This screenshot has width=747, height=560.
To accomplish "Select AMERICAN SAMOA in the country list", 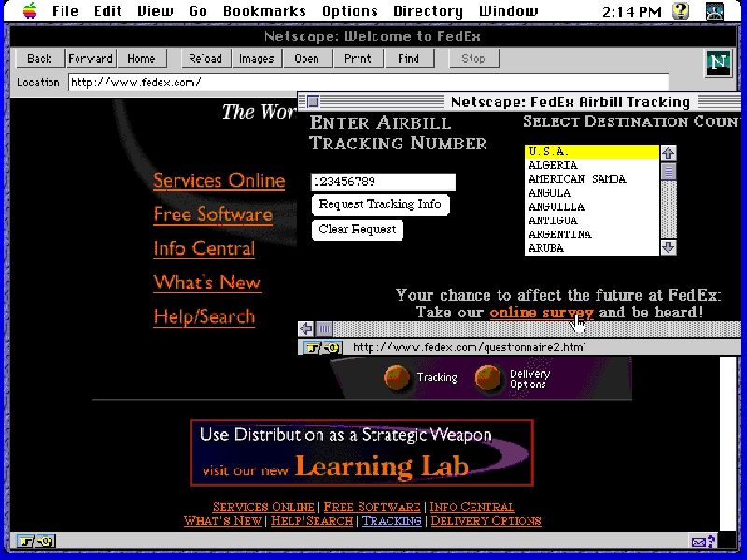I will coord(592,179).
